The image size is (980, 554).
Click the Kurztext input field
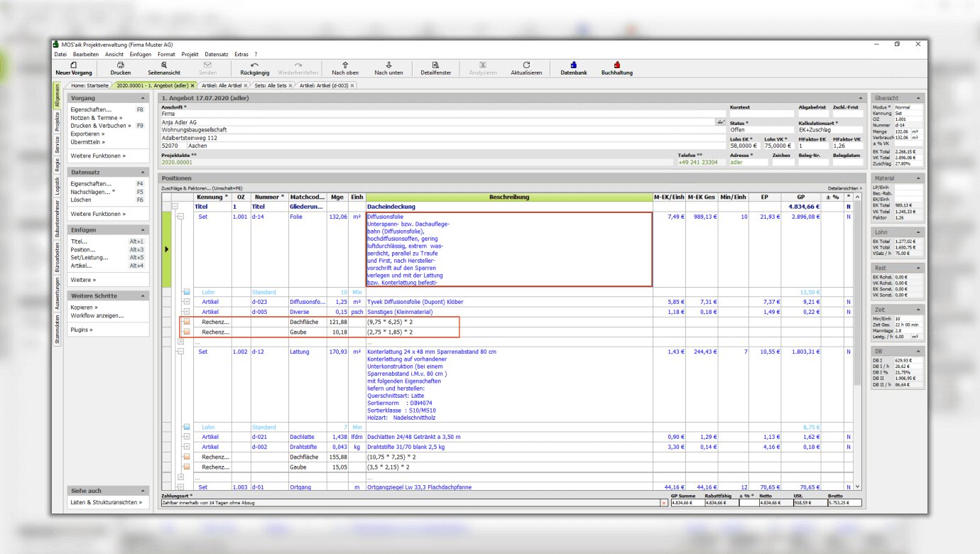[761, 114]
